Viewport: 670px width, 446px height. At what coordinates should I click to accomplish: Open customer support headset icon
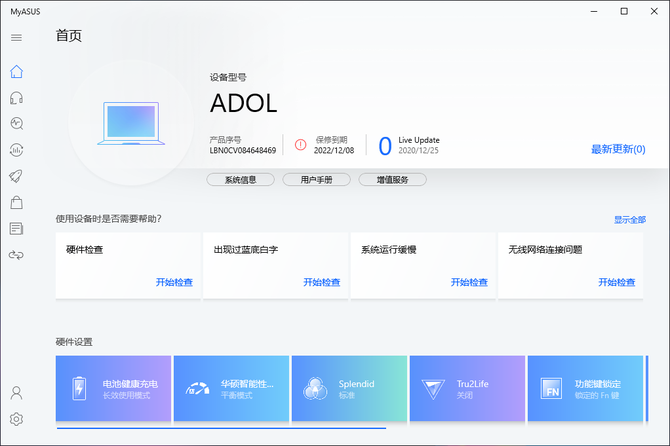(16, 98)
